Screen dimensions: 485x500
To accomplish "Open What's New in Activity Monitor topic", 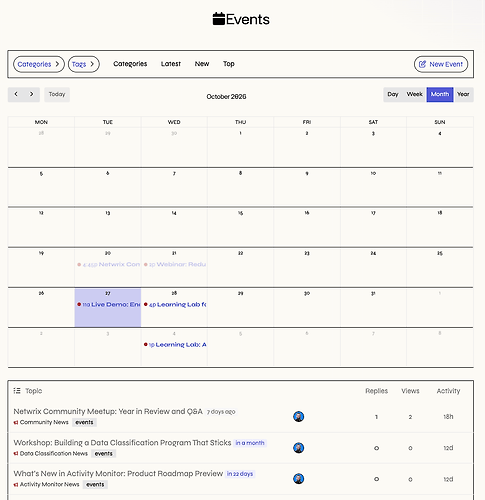I will pyautogui.click(x=118, y=474).
